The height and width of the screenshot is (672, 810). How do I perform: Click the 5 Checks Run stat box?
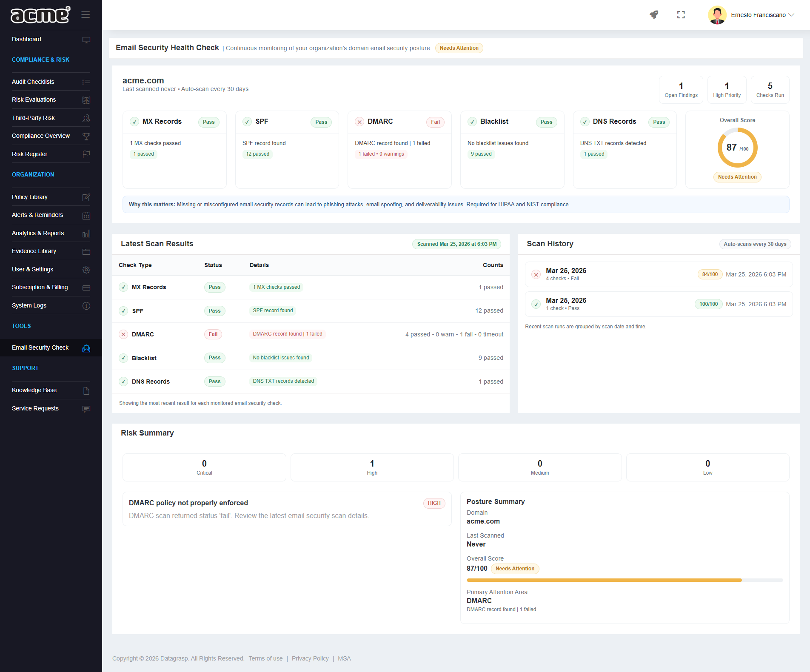(x=770, y=90)
